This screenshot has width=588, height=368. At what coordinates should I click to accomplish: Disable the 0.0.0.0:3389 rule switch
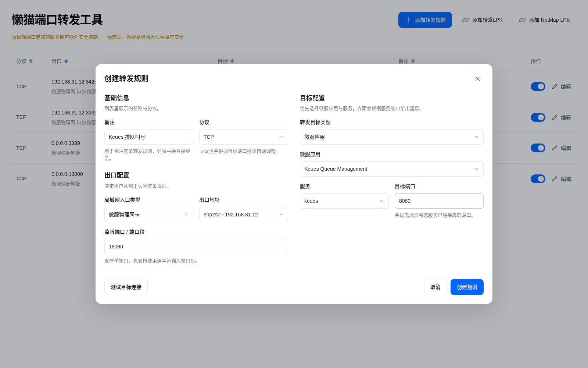[538, 148]
